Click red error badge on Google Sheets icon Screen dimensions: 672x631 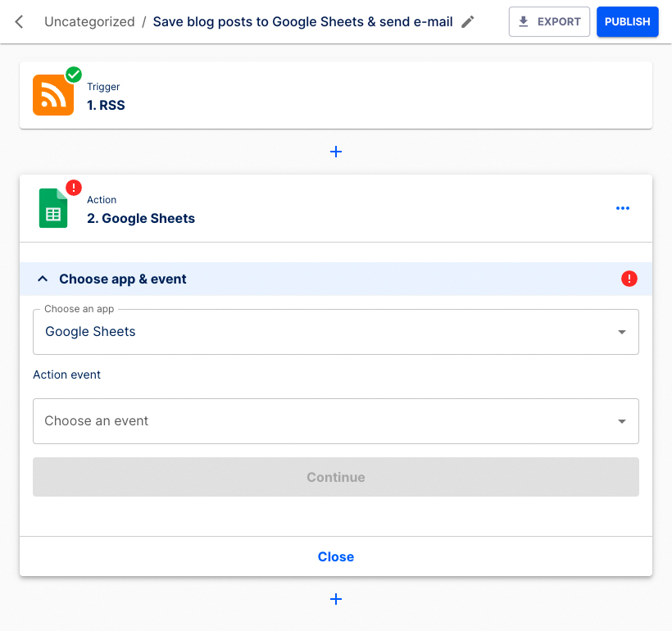coord(74,188)
